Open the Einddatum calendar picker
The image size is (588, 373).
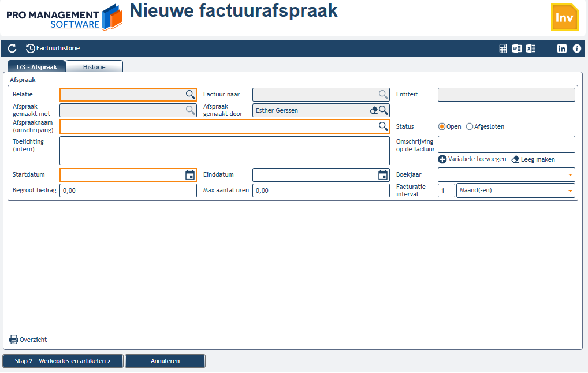click(x=383, y=175)
